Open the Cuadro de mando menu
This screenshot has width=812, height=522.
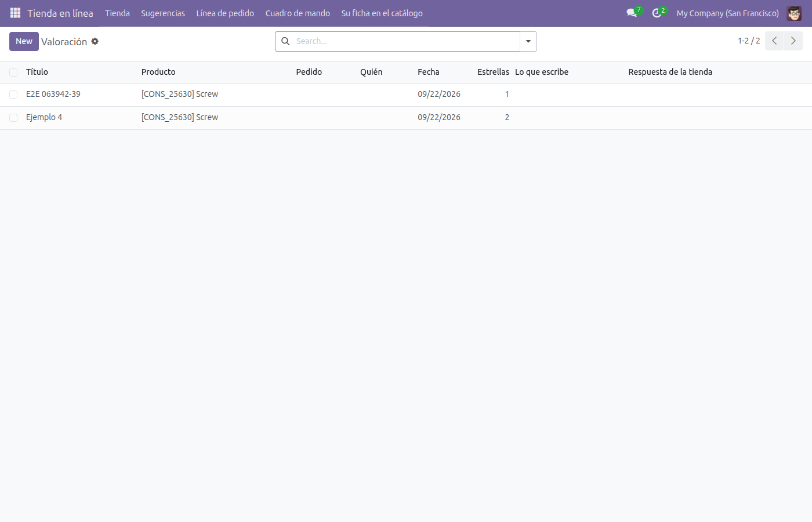pos(298,13)
